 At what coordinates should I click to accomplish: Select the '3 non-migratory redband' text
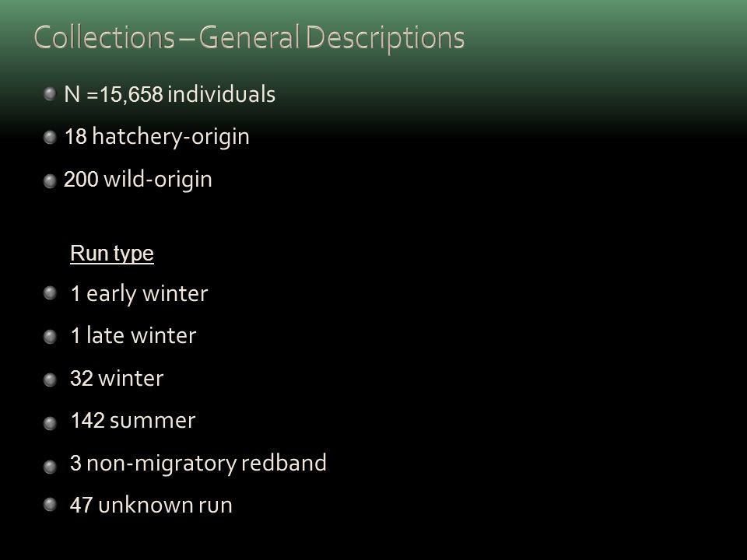198,464
